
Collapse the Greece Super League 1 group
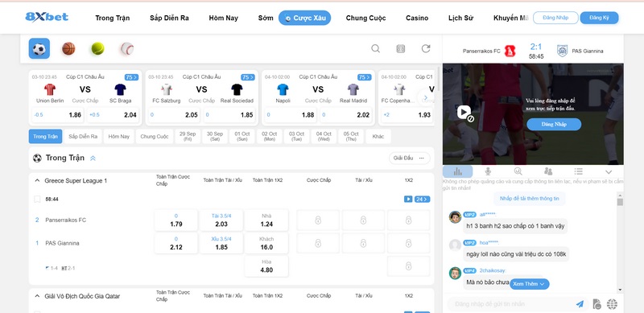pyautogui.click(x=37, y=181)
